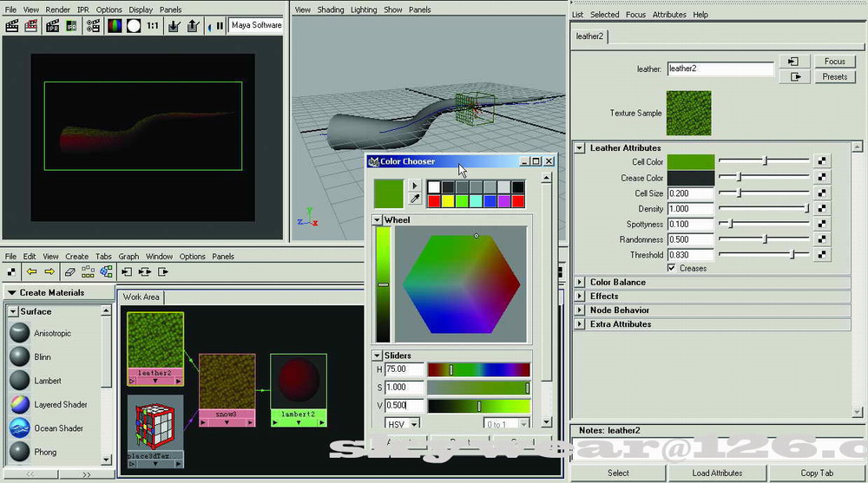
Task: Select the Work Area tab
Action: 141,297
